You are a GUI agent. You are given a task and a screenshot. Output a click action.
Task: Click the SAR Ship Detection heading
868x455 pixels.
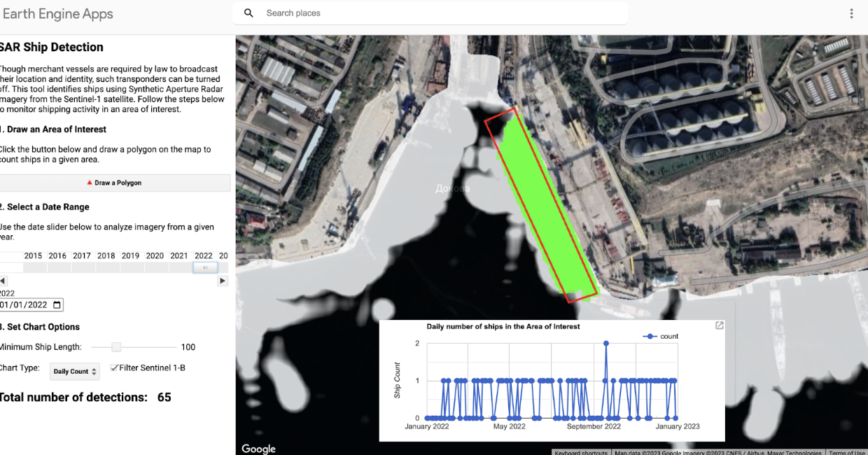(x=52, y=48)
